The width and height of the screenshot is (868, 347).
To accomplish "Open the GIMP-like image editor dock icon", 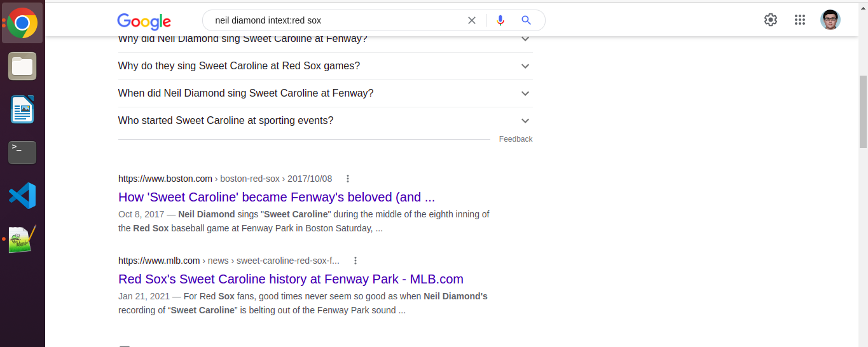I will (x=22, y=239).
